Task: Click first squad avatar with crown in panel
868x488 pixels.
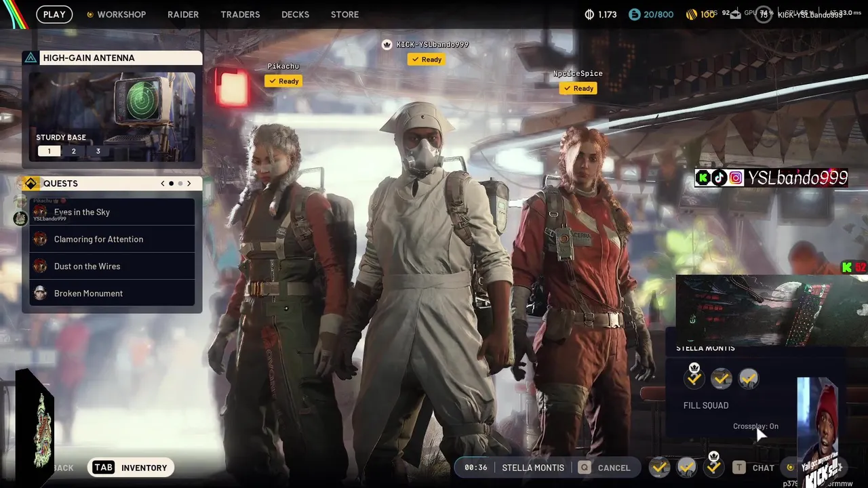Action: (x=694, y=378)
